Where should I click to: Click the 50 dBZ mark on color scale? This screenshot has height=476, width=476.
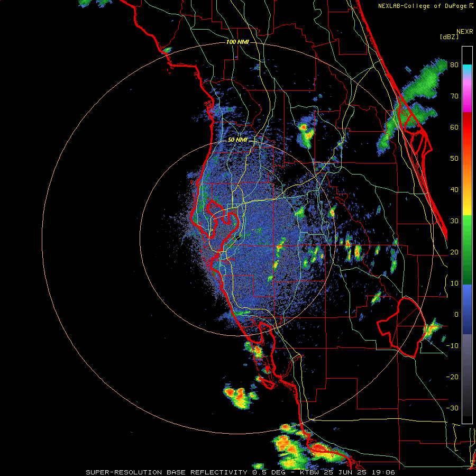(x=454, y=159)
